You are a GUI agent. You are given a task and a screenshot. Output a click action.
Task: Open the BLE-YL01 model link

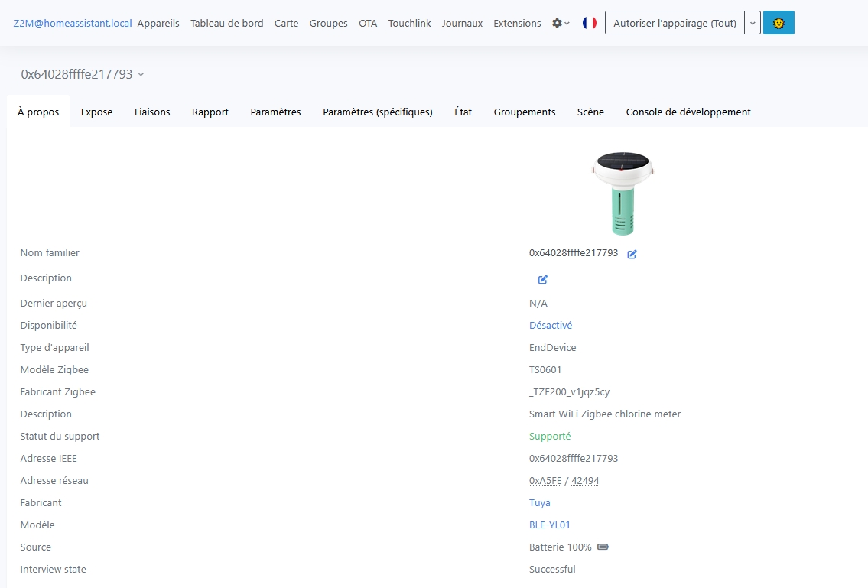point(549,525)
